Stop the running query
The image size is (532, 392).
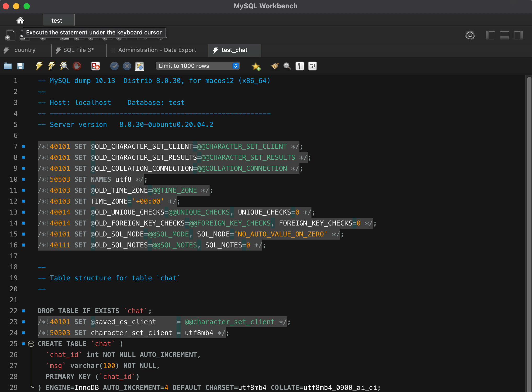tap(77, 66)
